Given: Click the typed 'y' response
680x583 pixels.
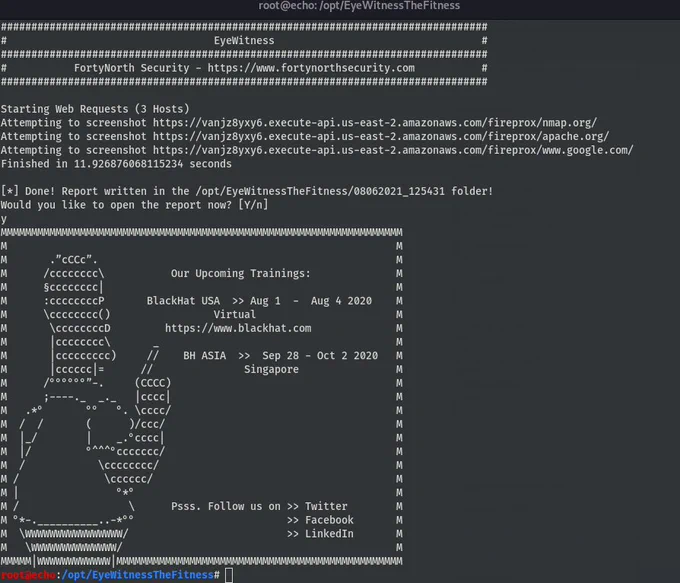Looking at the screenshot, I should click(x=3, y=219).
